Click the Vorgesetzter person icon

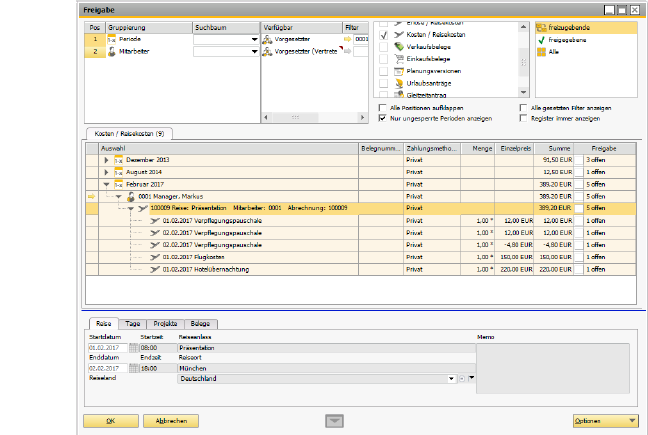point(267,38)
